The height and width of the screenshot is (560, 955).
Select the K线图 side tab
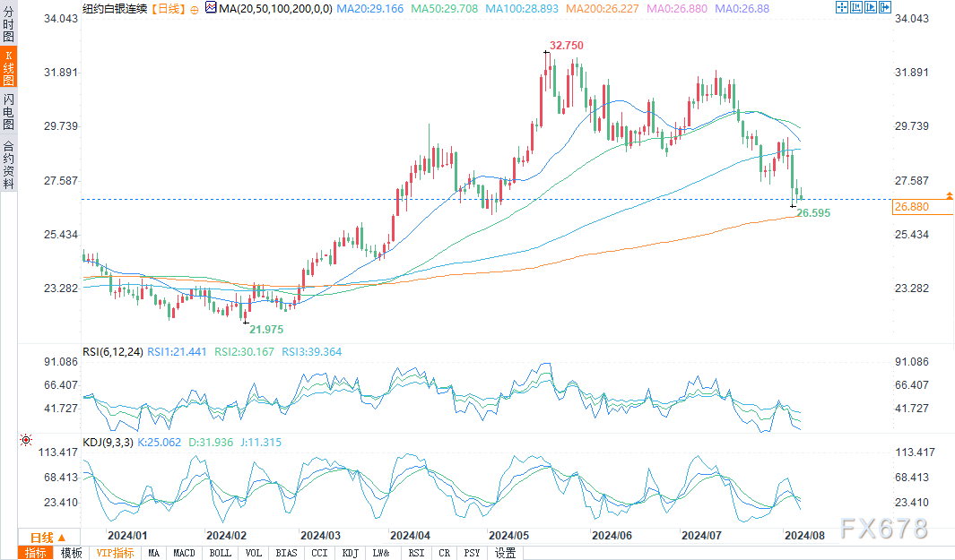(9, 67)
